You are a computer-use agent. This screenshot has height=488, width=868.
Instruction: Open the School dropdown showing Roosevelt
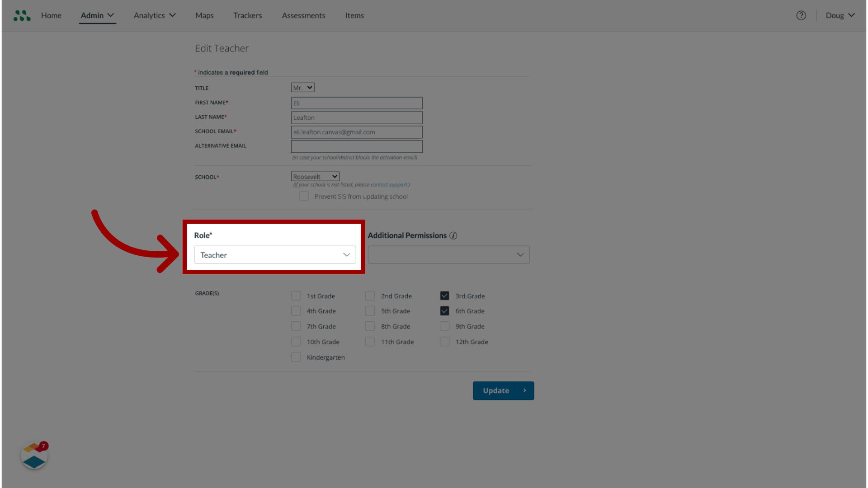pyautogui.click(x=315, y=177)
